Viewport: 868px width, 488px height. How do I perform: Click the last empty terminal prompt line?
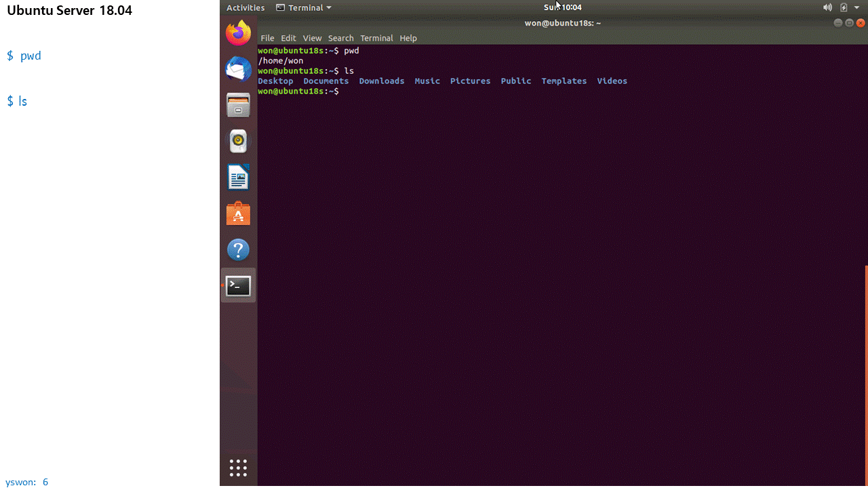pos(298,91)
